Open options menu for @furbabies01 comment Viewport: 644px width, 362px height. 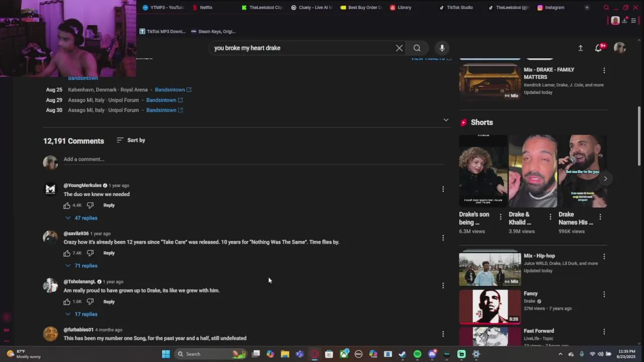(443, 334)
